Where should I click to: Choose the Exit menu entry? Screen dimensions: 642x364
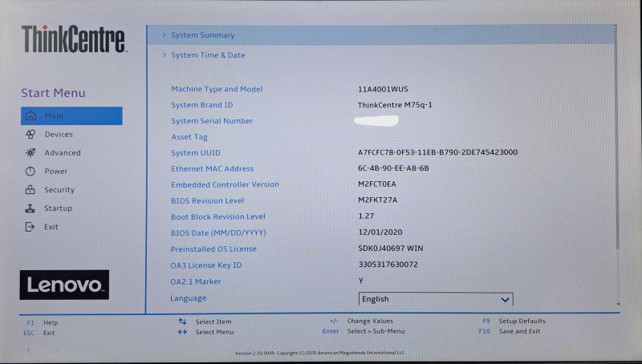pos(51,227)
